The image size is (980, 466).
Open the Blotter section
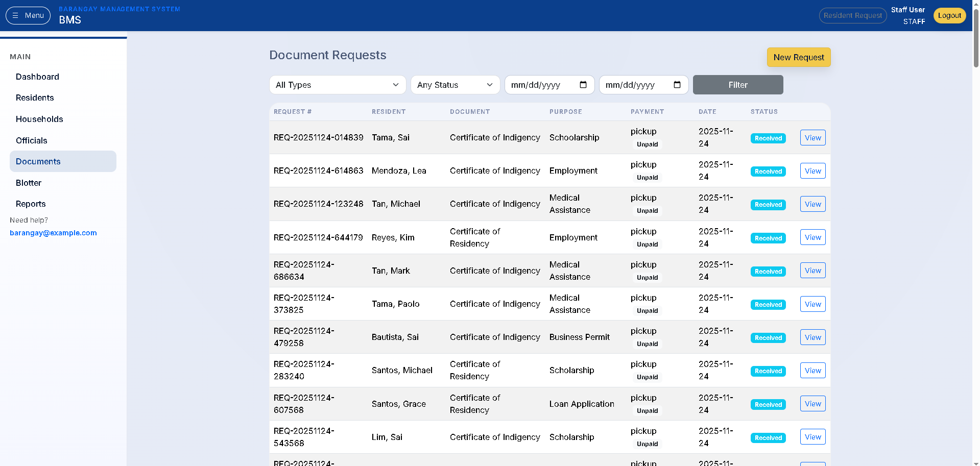coord(28,183)
